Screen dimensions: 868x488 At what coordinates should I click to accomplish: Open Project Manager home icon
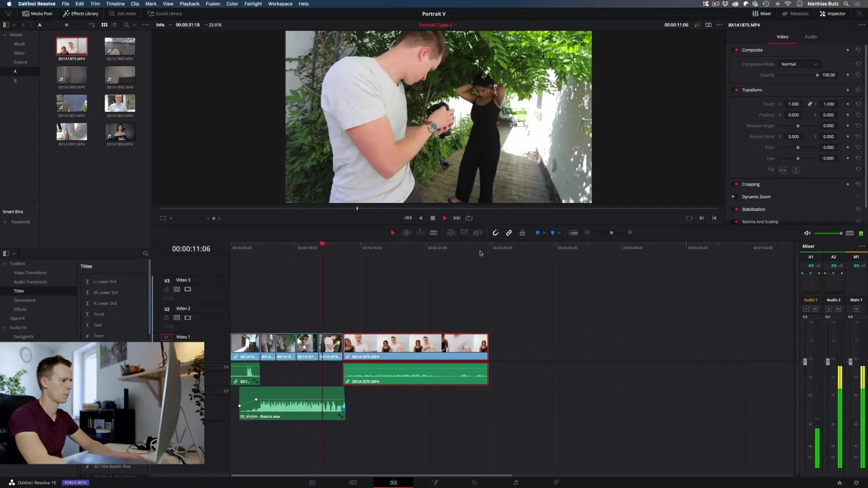pos(840,483)
